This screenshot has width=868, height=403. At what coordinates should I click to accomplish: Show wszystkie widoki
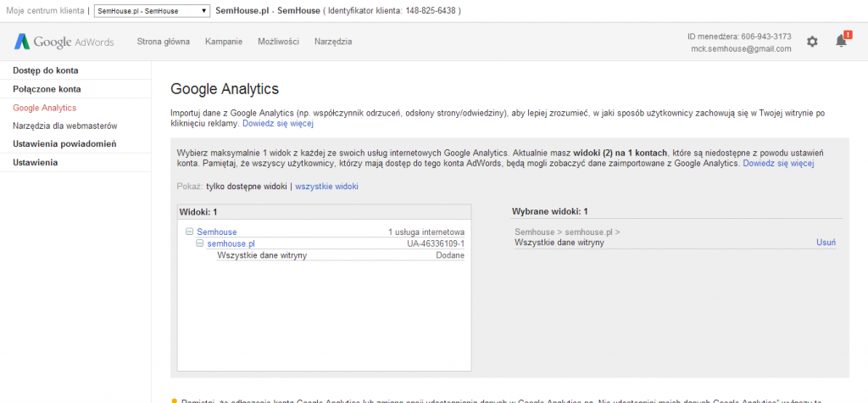(x=326, y=186)
